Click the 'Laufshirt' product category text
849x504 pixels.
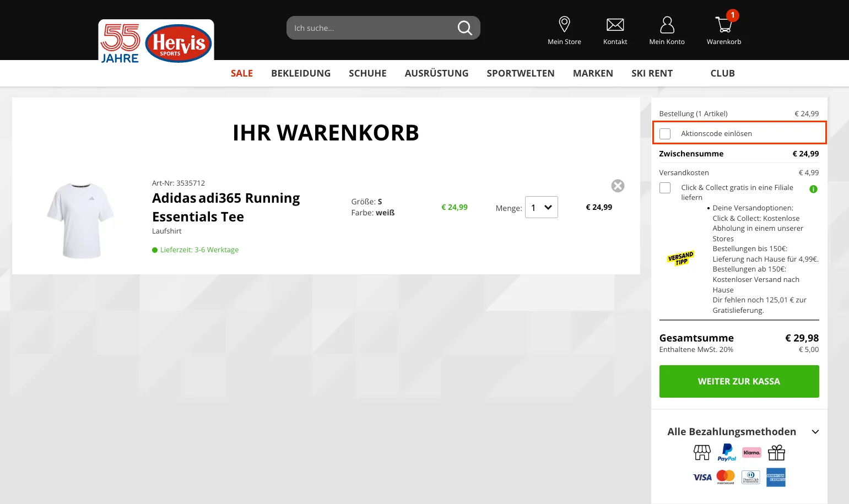tap(166, 231)
